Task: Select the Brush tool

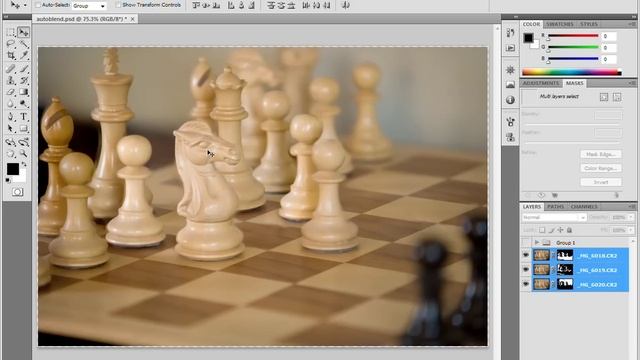Action: click(24, 69)
